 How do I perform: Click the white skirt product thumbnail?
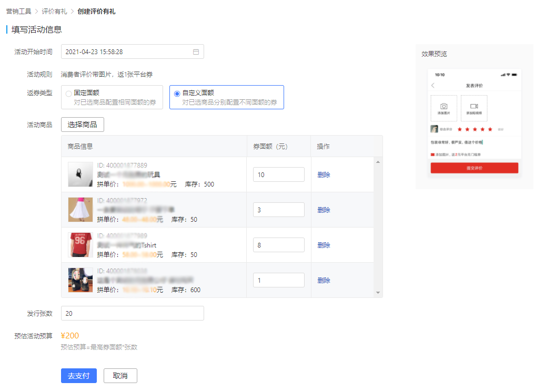click(x=80, y=210)
